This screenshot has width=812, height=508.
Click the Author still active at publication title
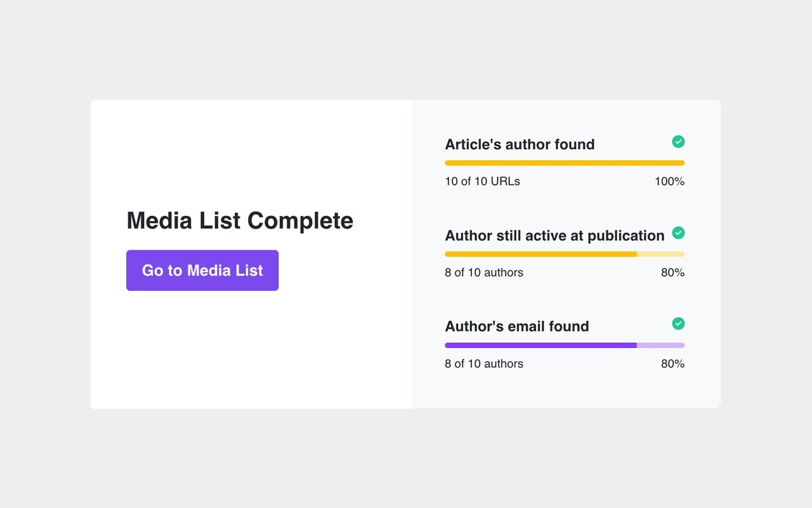(554, 236)
